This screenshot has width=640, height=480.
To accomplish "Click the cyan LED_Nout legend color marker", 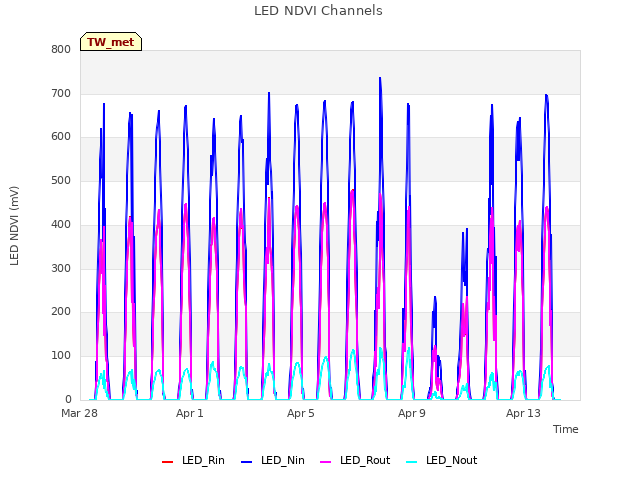I will (x=412, y=462).
